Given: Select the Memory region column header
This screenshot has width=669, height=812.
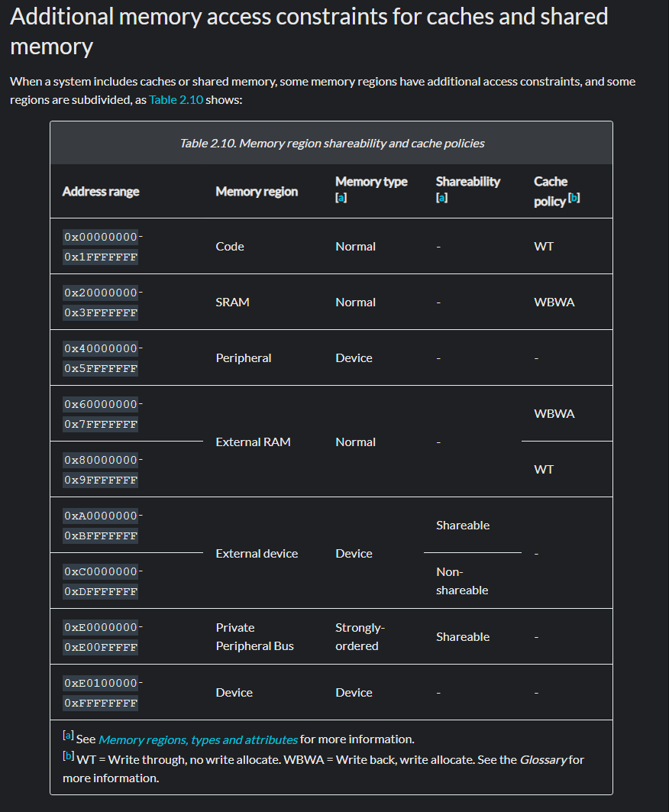Looking at the screenshot, I should tap(257, 191).
